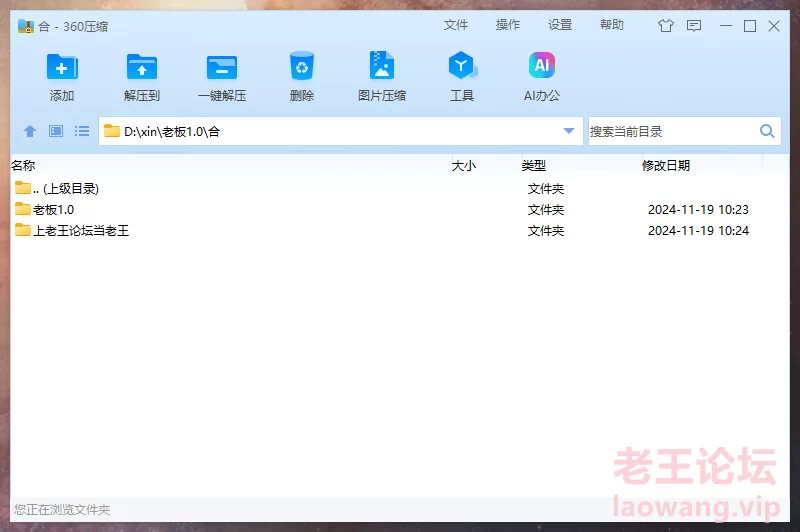Sort by the 修改日期 column header
This screenshot has height=532, width=800.
click(x=666, y=165)
